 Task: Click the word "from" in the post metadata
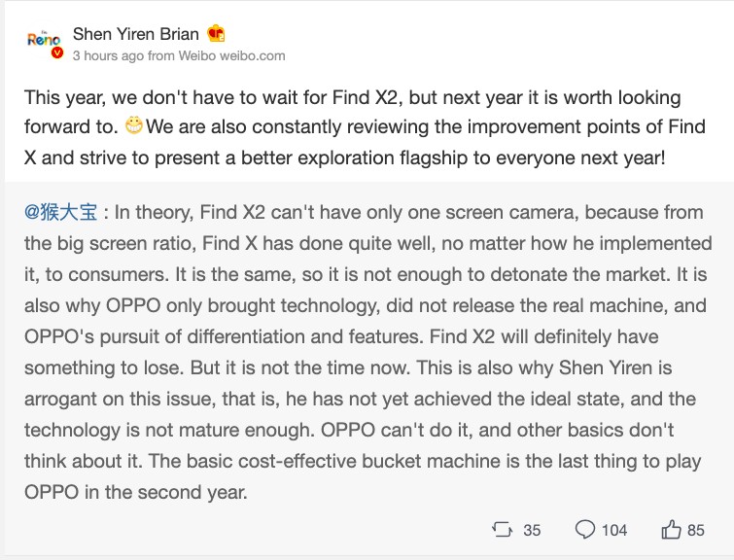(x=161, y=55)
